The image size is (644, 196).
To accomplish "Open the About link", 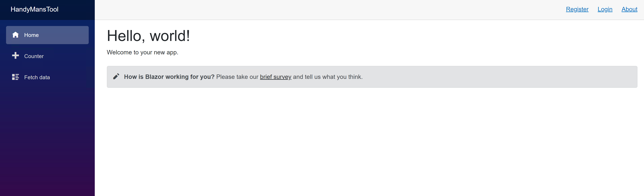I will tap(629, 9).
